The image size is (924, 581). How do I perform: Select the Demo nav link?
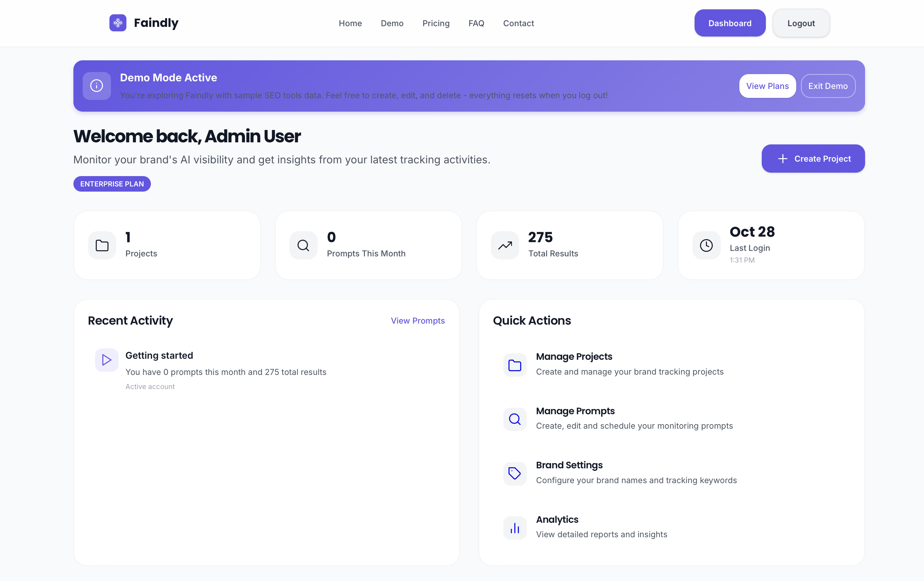tap(392, 23)
